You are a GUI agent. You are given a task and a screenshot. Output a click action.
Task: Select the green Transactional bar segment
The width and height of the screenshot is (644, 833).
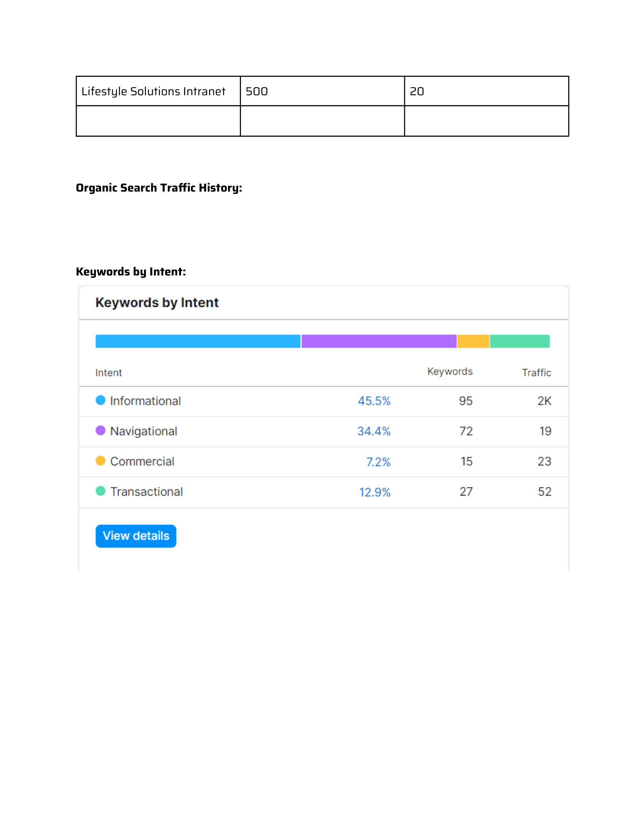coord(520,342)
